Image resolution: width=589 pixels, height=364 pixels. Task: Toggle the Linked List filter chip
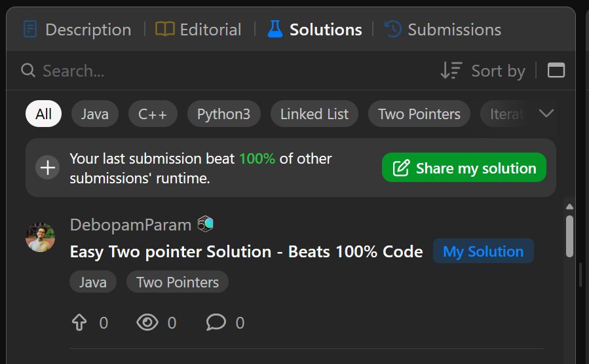314,114
